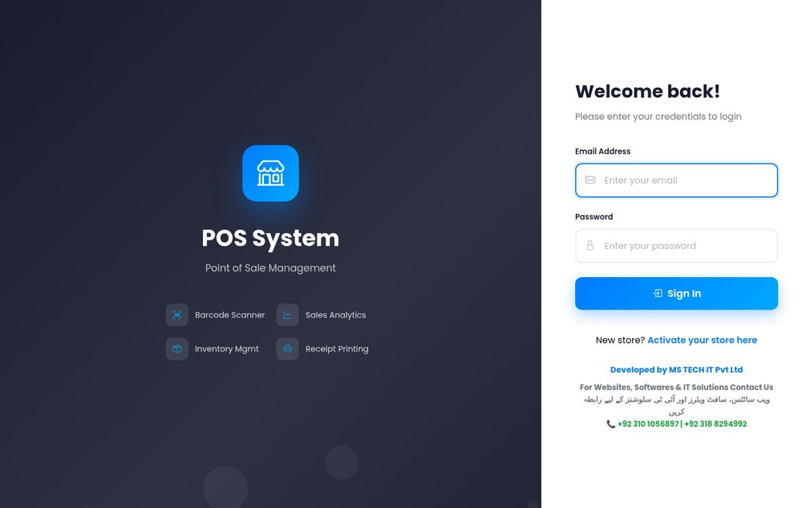Viewport: 812px width, 508px height.
Task: Click the envelope icon in the email field
Action: [x=590, y=180]
